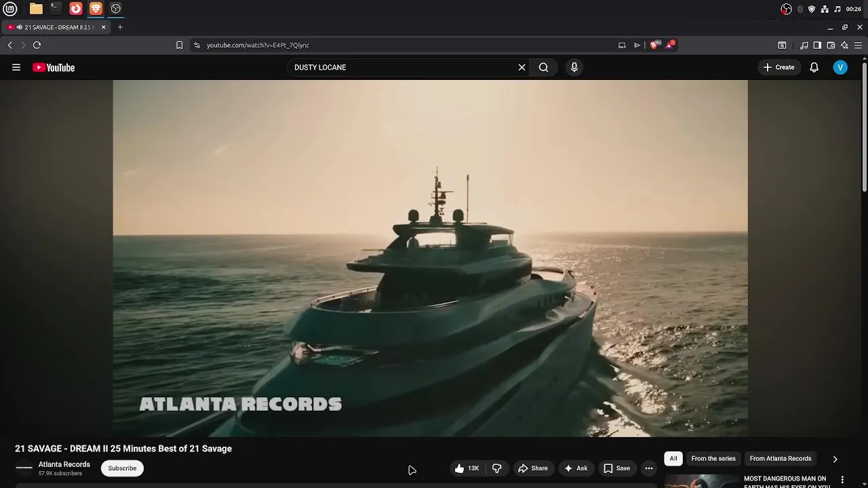
Task: Go forward in browser history
Action: click(x=23, y=45)
